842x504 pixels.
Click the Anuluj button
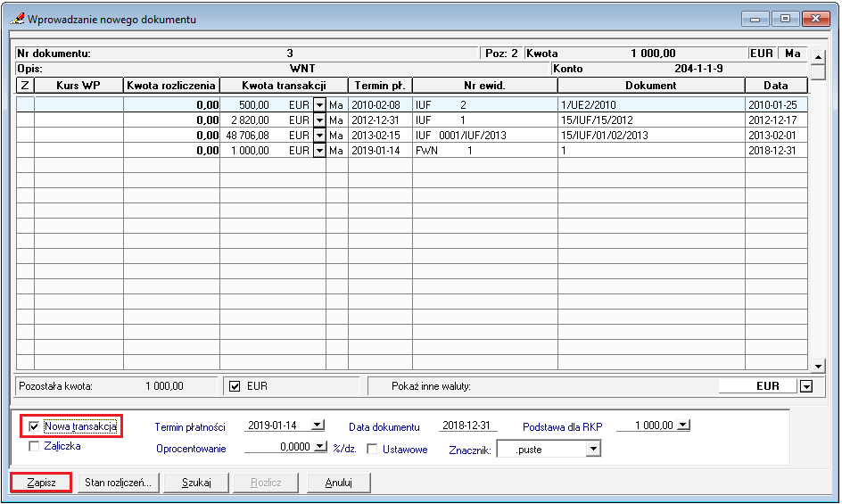tap(338, 483)
